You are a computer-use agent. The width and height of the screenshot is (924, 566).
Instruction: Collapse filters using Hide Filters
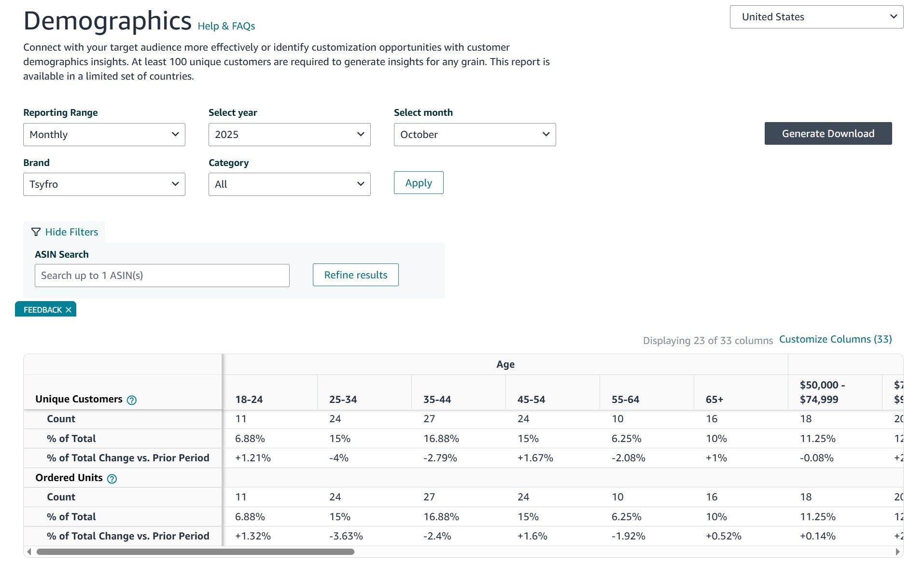[x=71, y=232]
